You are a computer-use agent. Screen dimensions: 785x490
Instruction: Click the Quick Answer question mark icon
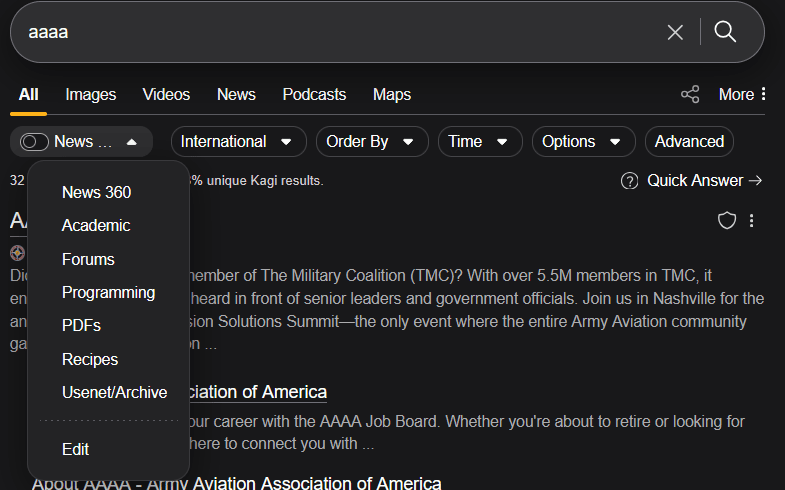tap(629, 181)
